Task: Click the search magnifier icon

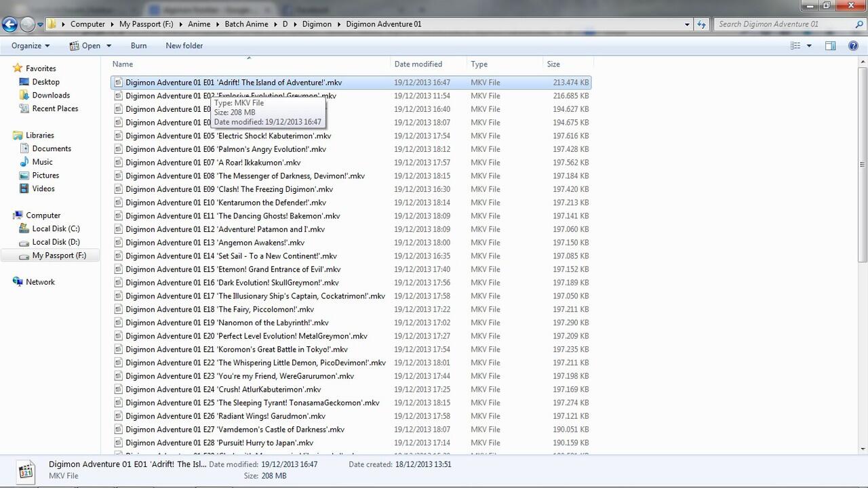Action: point(859,24)
